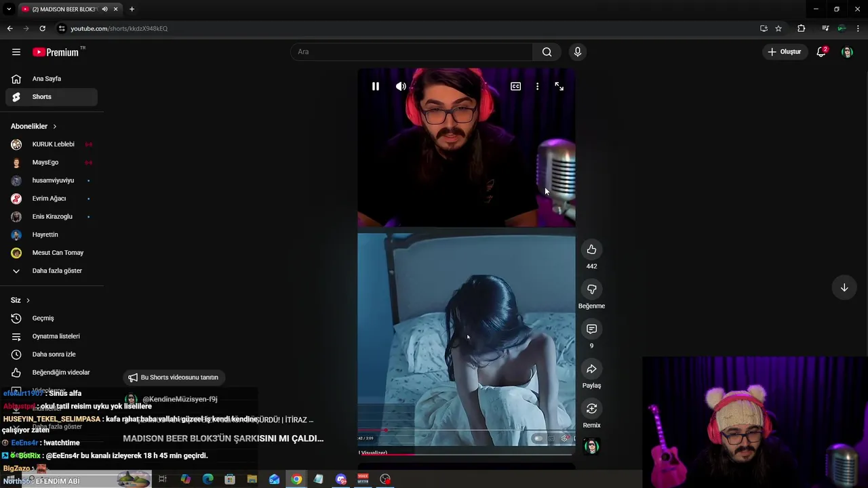Share the Short using Paylaş

click(x=591, y=369)
